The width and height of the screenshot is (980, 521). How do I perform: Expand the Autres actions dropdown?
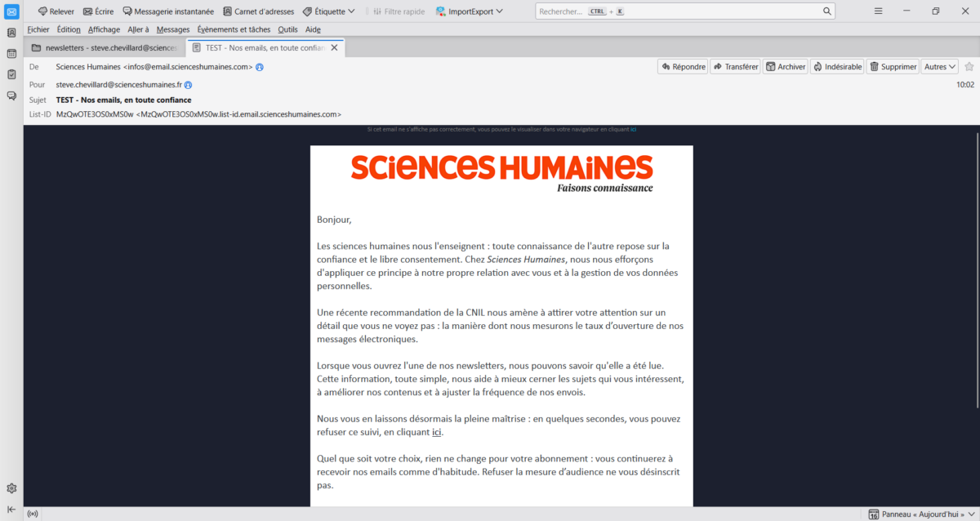pyautogui.click(x=940, y=67)
